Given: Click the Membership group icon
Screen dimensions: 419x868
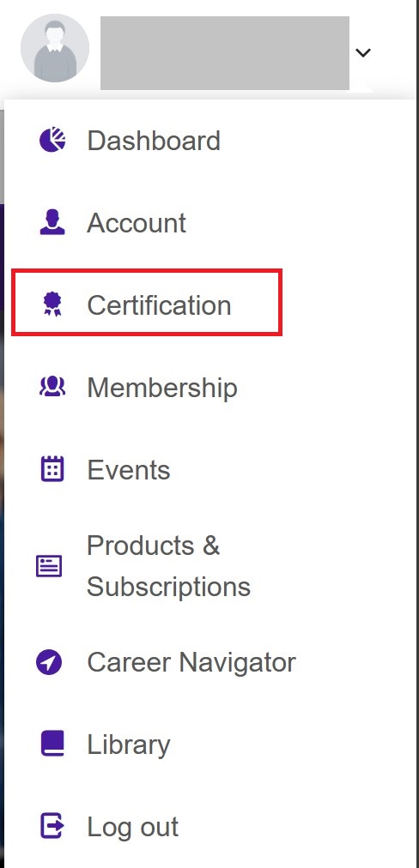Looking at the screenshot, I should tap(52, 386).
